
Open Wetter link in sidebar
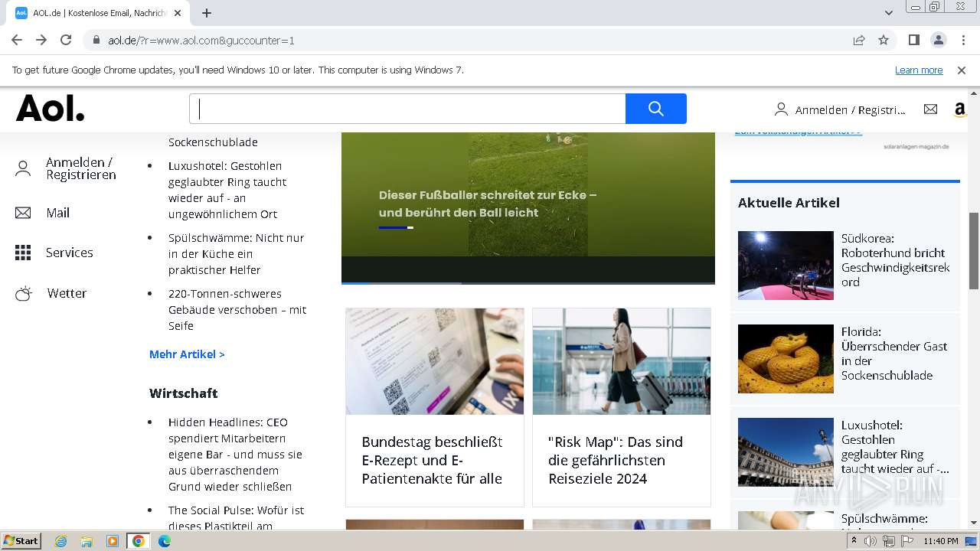pos(67,293)
